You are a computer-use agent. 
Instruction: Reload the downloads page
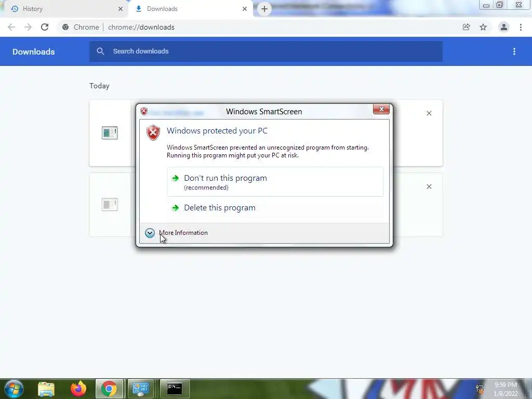point(45,27)
